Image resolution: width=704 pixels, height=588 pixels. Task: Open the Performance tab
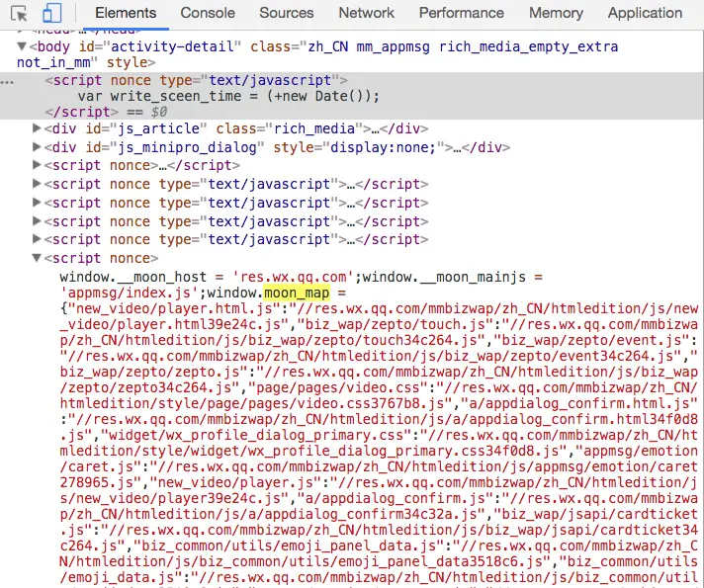click(462, 13)
